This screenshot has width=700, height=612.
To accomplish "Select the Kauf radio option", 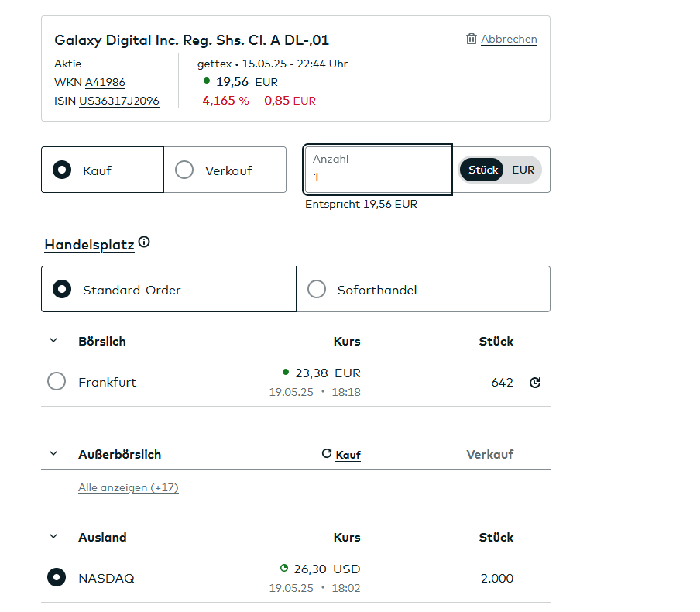I will pos(62,170).
